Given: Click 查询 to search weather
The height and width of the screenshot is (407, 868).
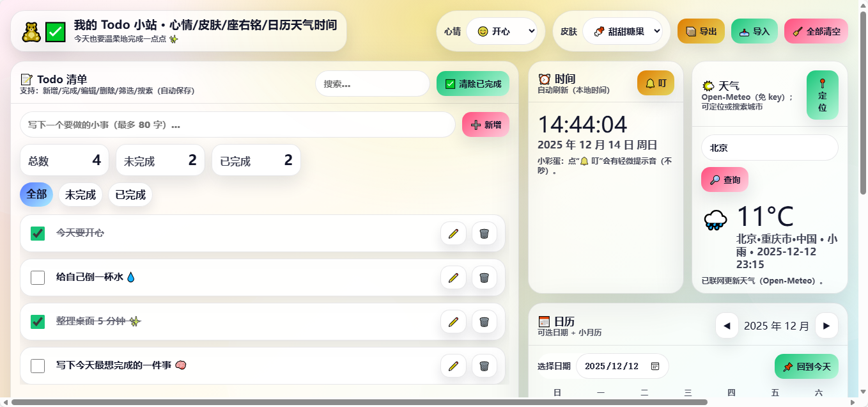Looking at the screenshot, I should tap(725, 180).
